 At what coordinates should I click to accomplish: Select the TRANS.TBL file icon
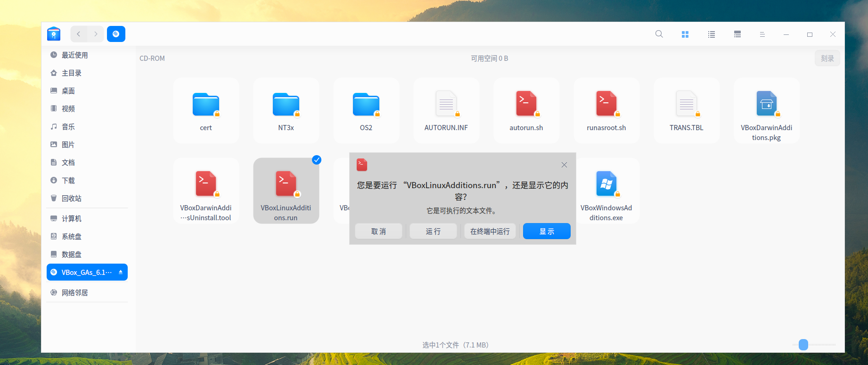pyautogui.click(x=687, y=104)
